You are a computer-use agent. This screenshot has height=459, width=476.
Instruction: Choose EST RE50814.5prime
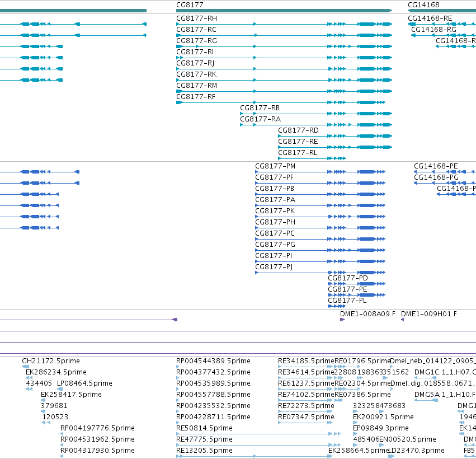(204, 428)
